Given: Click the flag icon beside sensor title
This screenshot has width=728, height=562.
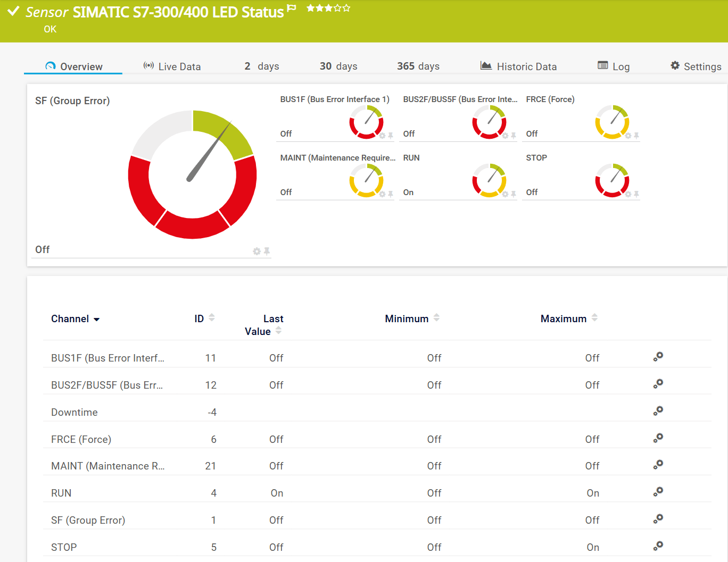Looking at the screenshot, I should pyautogui.click(x=291, y=9).
